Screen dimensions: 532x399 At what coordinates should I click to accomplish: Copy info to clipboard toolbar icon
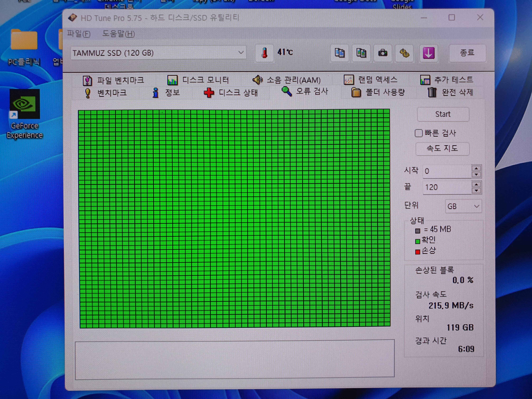[339, 53]
